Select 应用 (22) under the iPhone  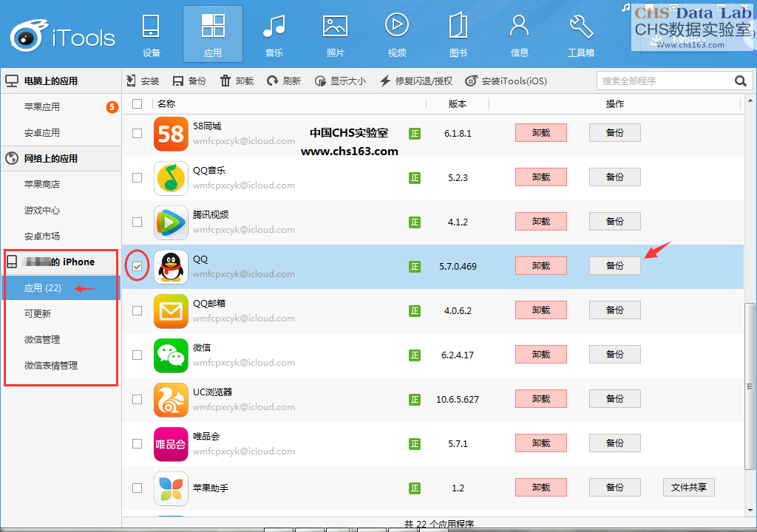tap(61, 287)
